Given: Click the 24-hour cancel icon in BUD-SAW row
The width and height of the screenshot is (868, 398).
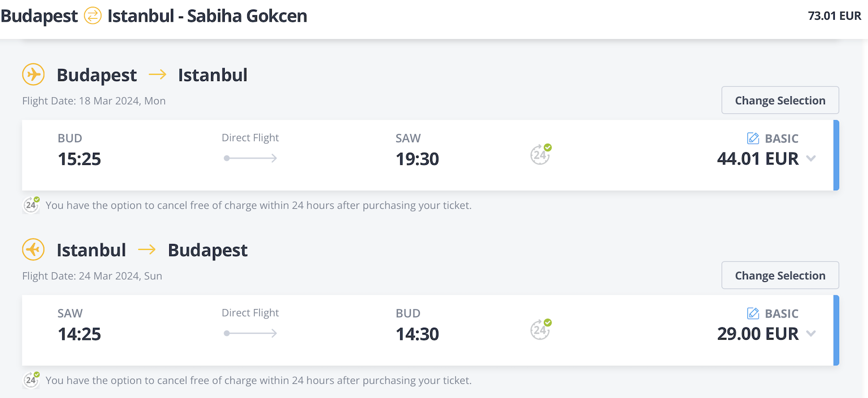Looking at the screenshot, I should (541, 154).
